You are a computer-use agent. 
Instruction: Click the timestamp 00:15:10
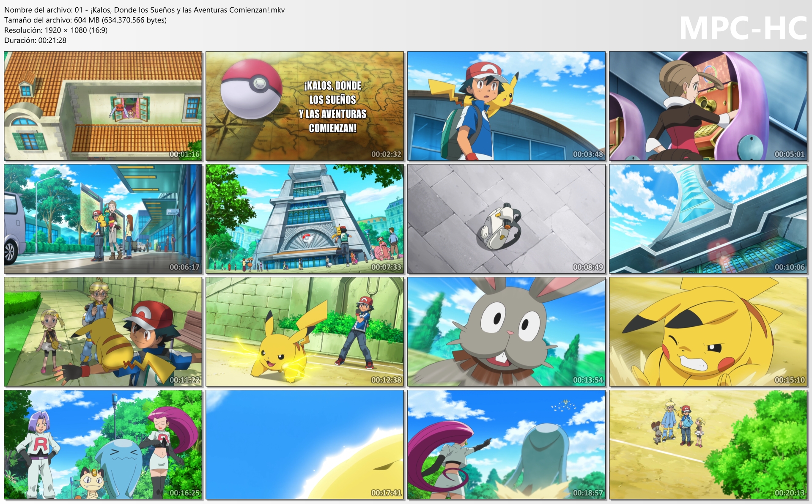[790, 380]
